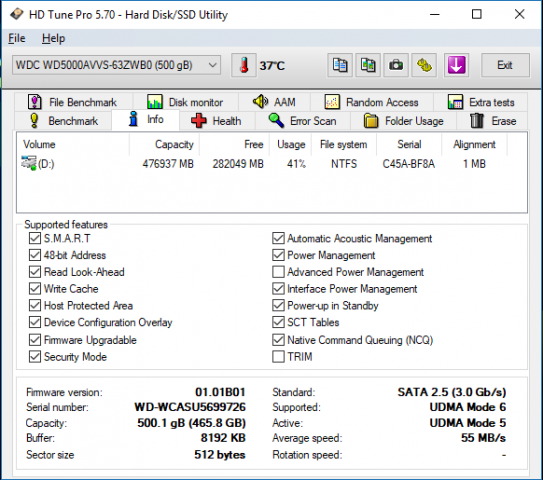
Task: Click the Serial column header
Action: click(409, 144)
